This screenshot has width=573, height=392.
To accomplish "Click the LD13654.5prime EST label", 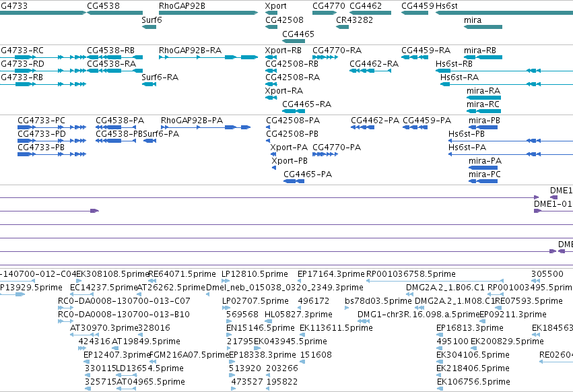I will point(150,368).
